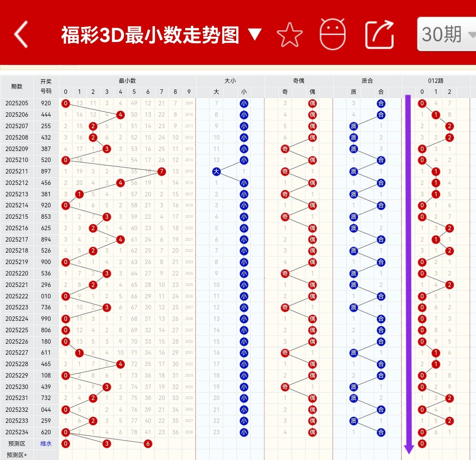Click draw number 010
This screenshot has height=460, width=476.
click(46, 296)
